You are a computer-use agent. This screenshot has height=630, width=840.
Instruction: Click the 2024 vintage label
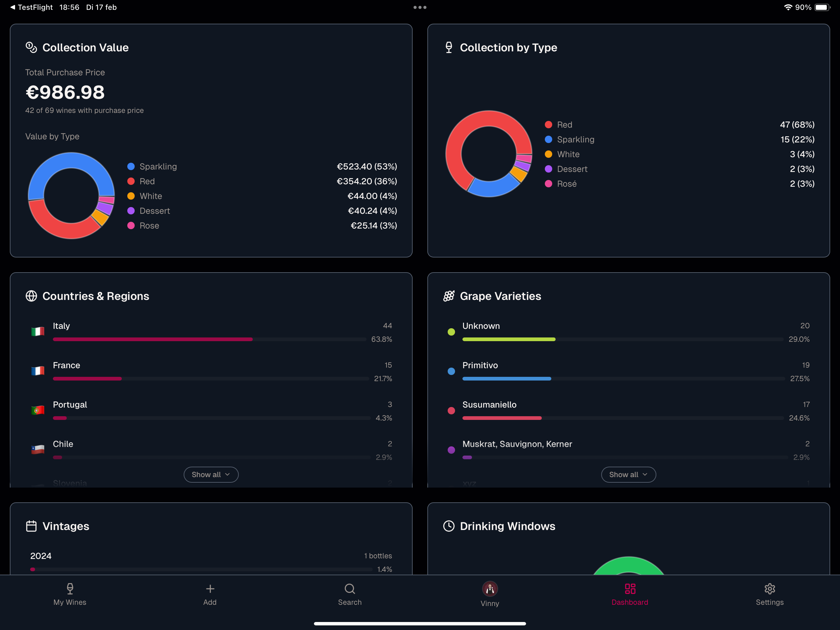41,556
